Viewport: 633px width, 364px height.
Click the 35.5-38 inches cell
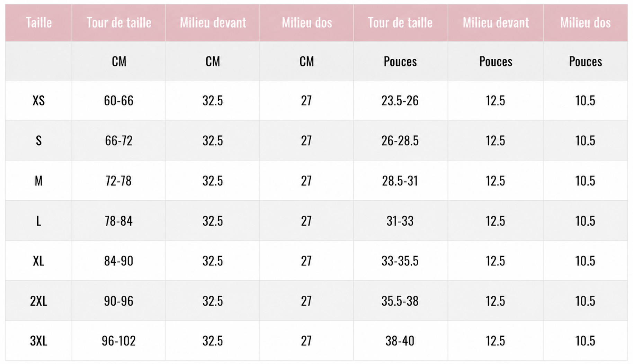pyautogui.click(x=400, y=301)
